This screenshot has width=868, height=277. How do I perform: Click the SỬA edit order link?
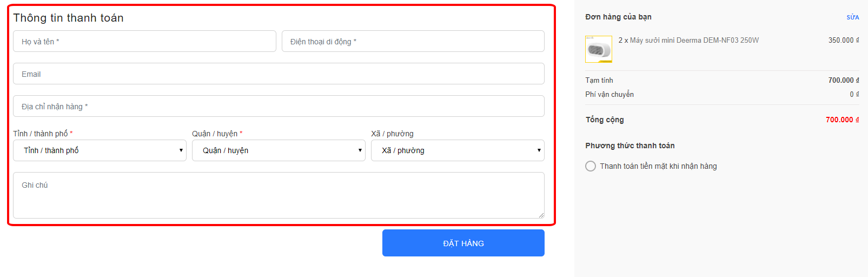coord(853,17)
